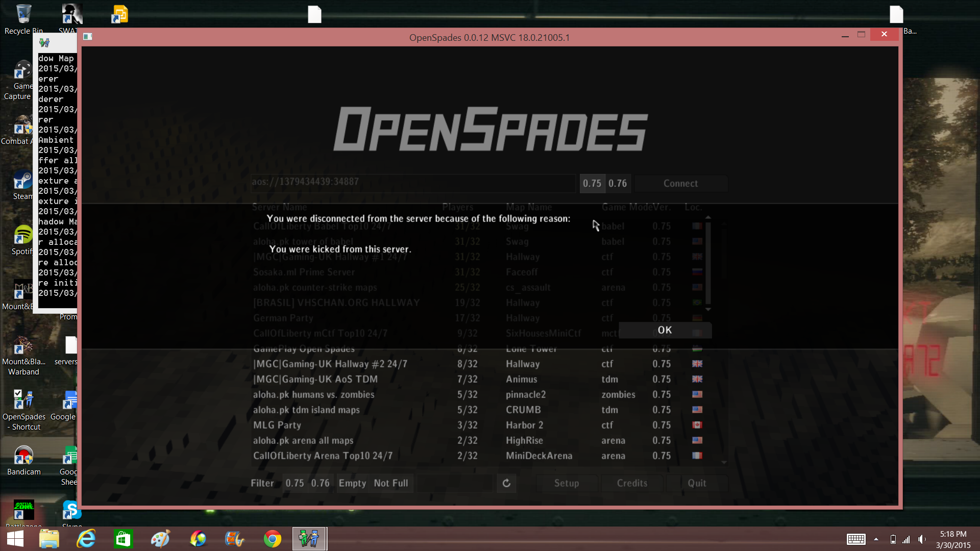Click the server address input field
This screenshot has width=980, height=551.
point(413,182)
